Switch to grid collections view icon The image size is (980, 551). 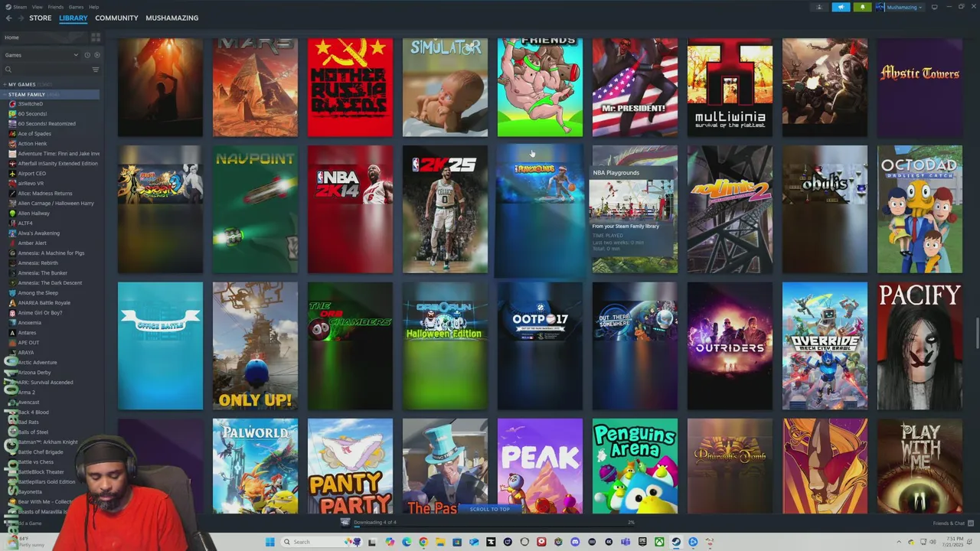96,37
